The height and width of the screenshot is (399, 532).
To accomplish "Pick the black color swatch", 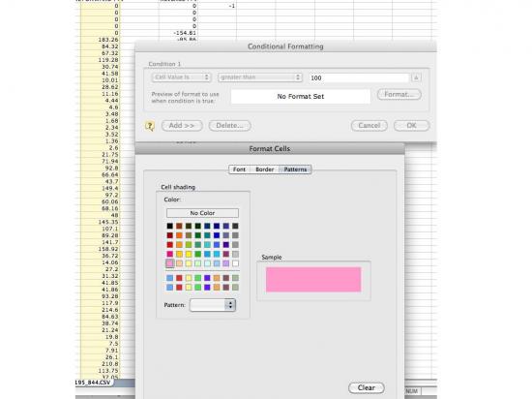I will click(x=169, y=226).
